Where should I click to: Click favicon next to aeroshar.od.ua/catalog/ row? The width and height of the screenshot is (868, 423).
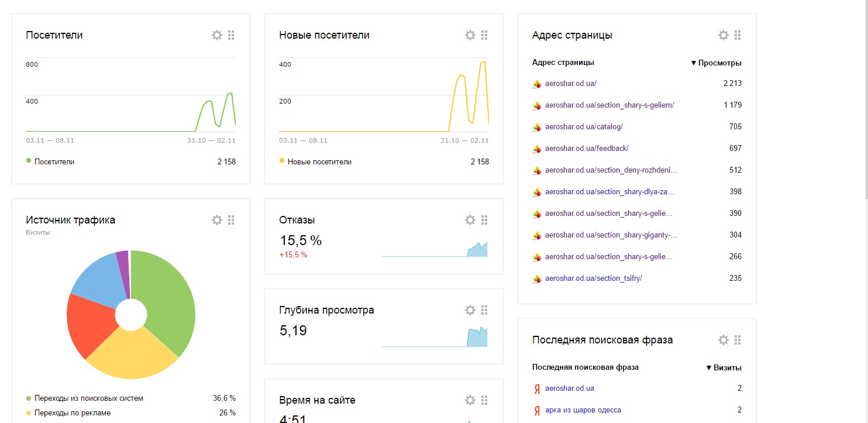point(537,127)
